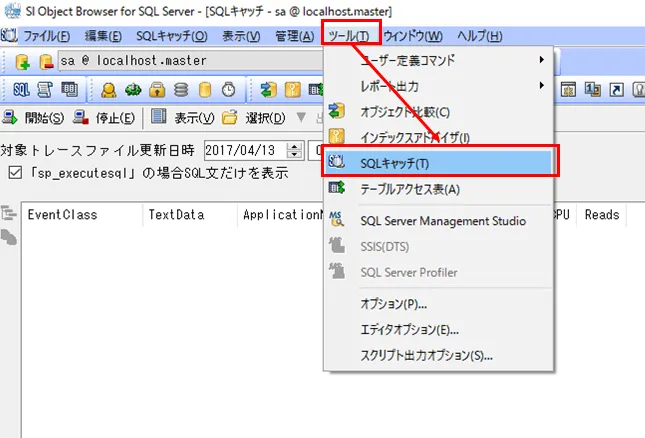Click the 選択(D) folder button
The image size is (645, 438).
(253, 118)
